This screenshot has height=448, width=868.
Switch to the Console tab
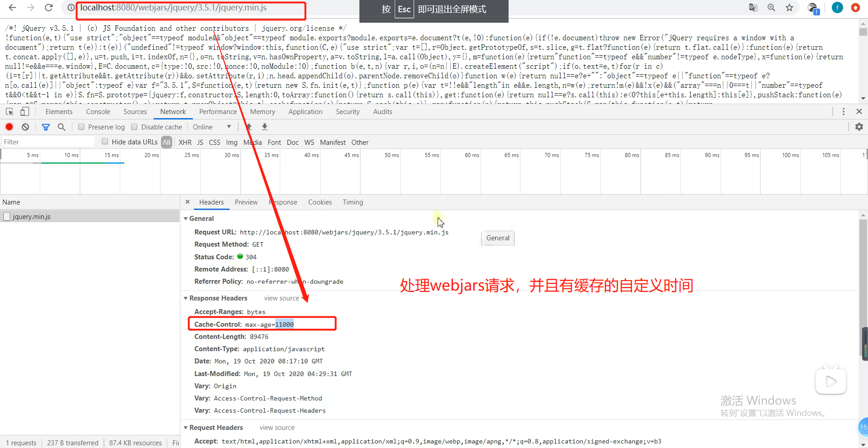click(x=98, y=112)
